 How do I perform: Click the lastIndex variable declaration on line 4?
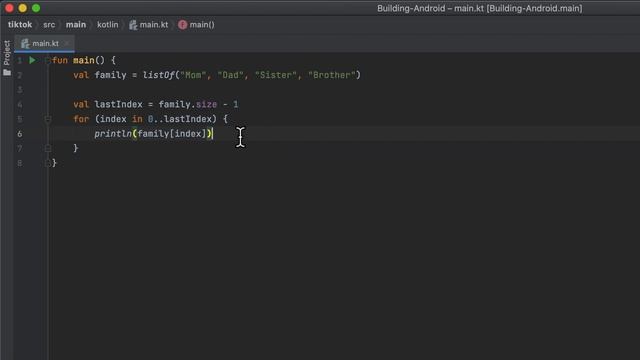click(118, 104)
